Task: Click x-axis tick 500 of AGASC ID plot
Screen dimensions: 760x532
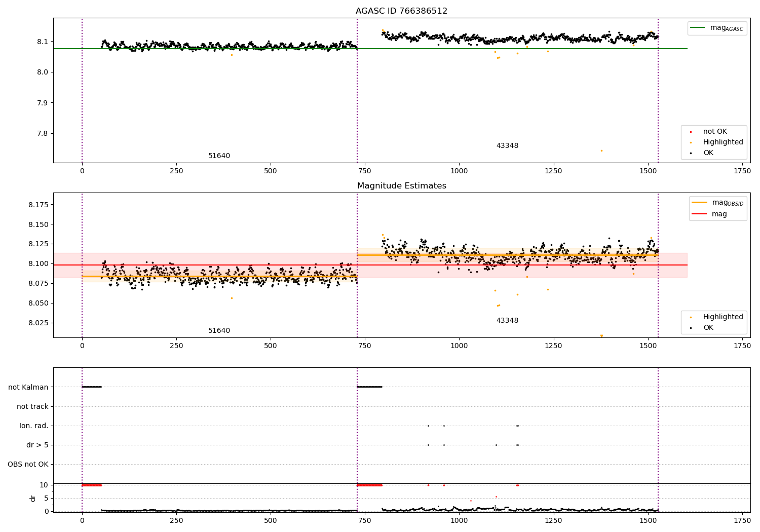Action: (x=271, y=171)
